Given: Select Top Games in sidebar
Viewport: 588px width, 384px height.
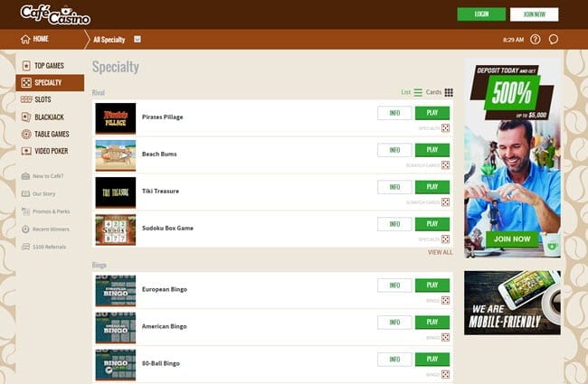Looking at the screenshot, I should [50, 66].
